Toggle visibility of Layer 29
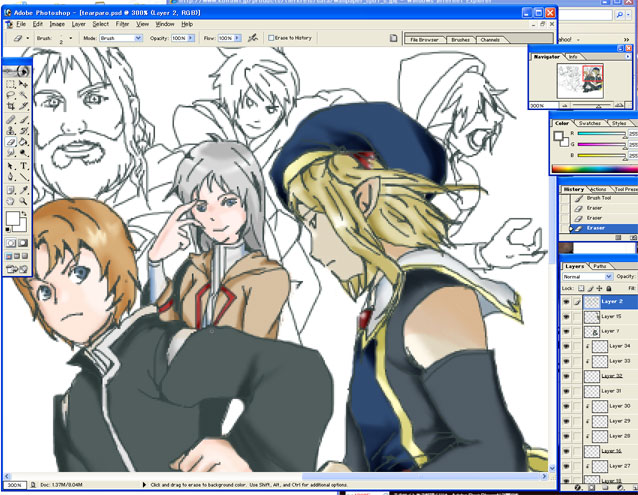This screenshot has height=495, width=638. click(566, 421)
